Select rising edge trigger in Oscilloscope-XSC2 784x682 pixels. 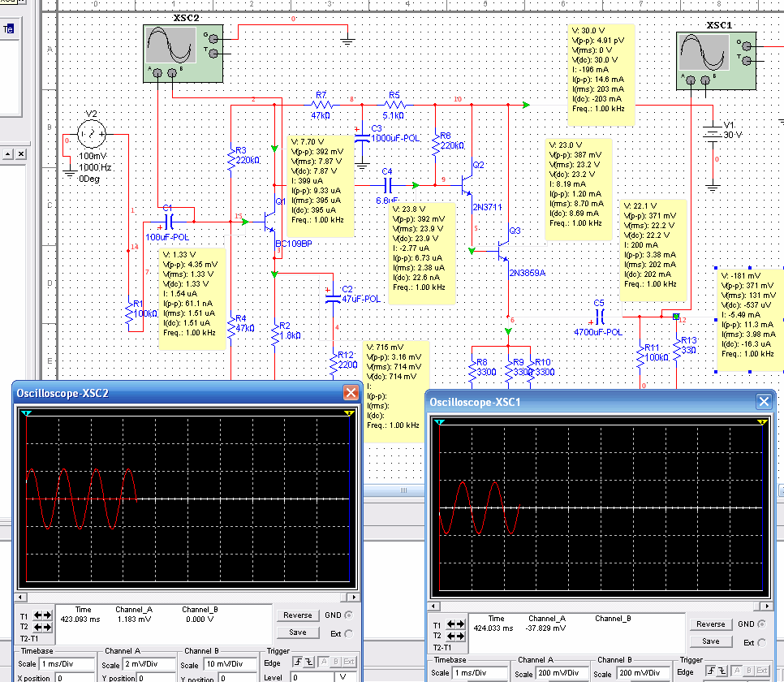pos(298,662)
